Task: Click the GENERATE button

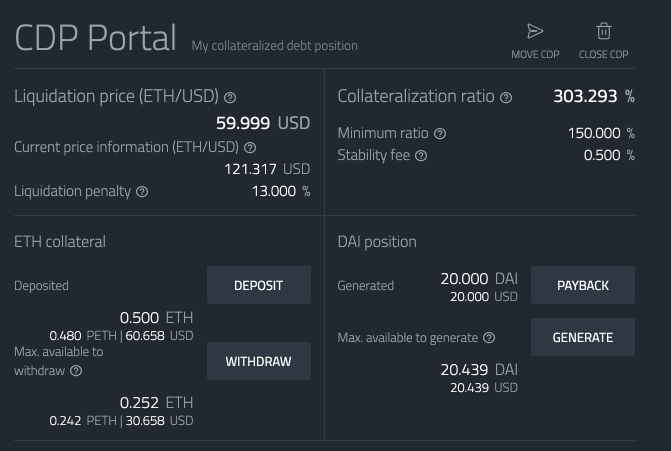Action: (583, 337)
